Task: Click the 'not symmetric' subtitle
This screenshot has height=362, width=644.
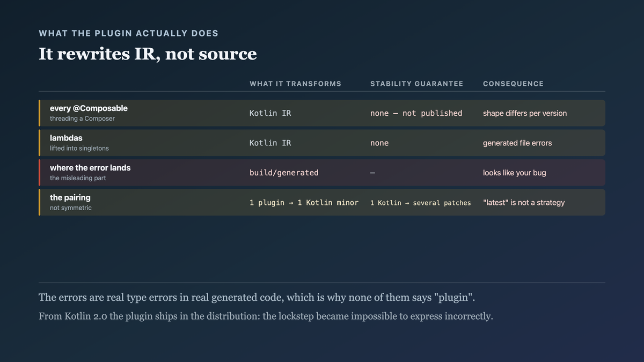Action: tap(71, 208)
